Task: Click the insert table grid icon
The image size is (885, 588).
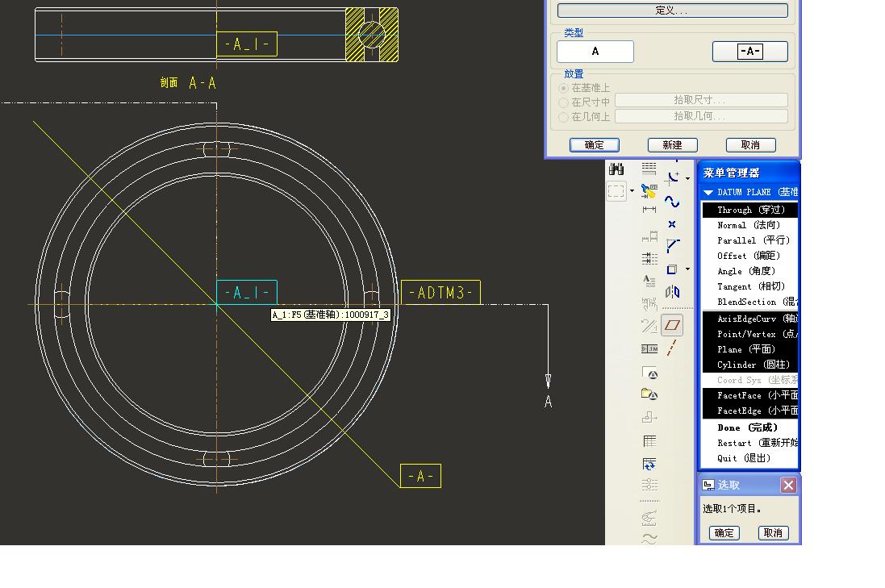Action: pyautogui.click(x=649, y=441)
